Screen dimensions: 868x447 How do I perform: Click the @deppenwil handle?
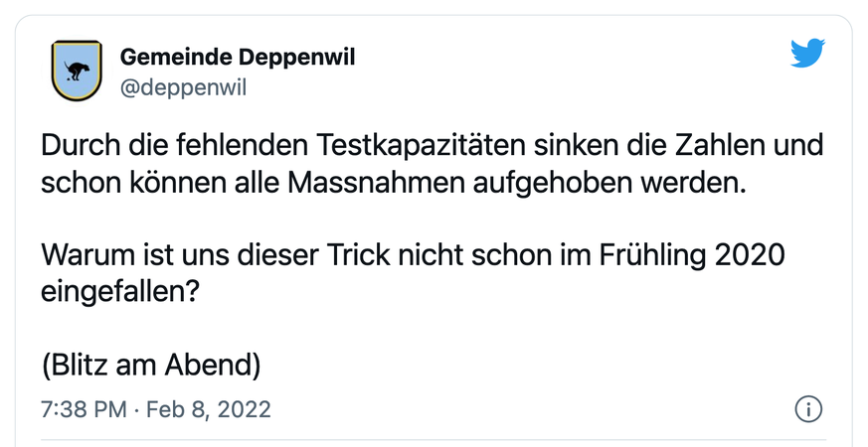[183, 87]
